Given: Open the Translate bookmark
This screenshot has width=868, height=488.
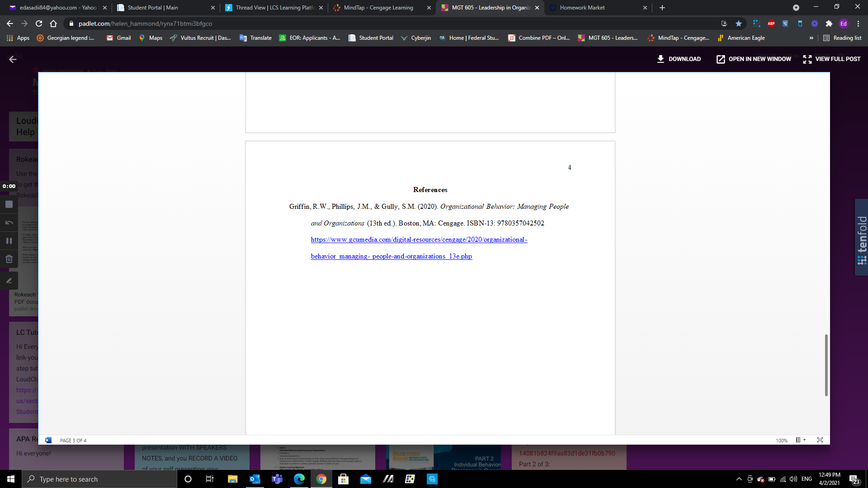Looking at the screenshot, I should click(x=256, y=38).
